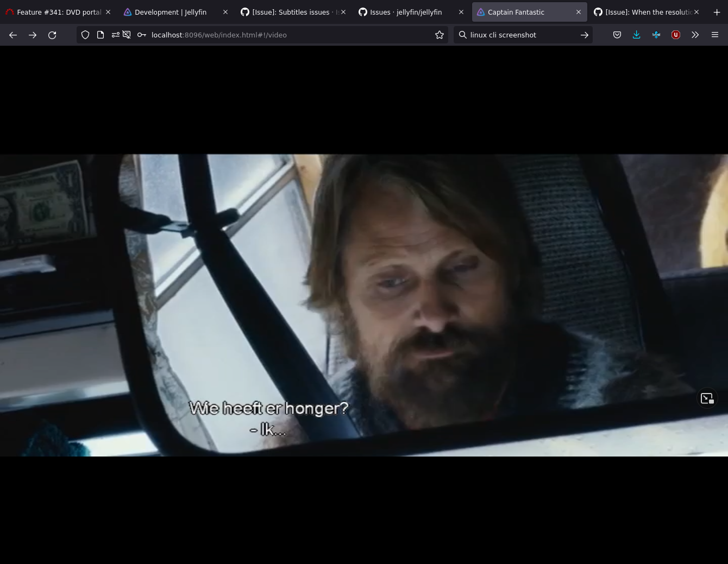Toggle picture-in-picture on the video
This screenshot has width=728, height=564.
pyautogui.click(x=707, y=398)
